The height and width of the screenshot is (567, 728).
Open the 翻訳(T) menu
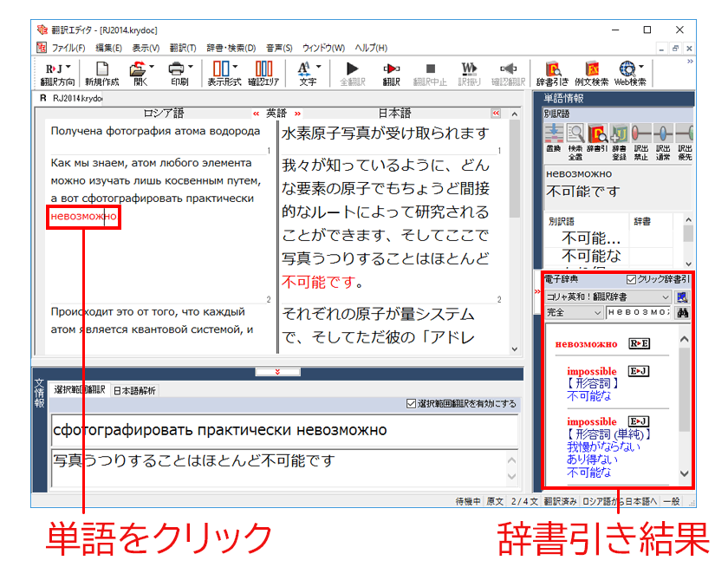coord(183,48)
